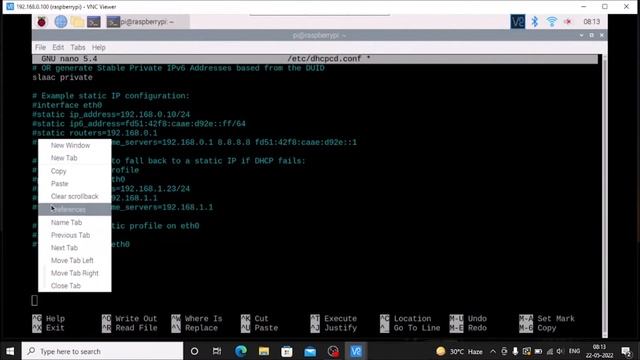Image resolution: width=640 pixels, height=360 pixels.
Task: Choose New Window from context menu
Action: (74, 145)
